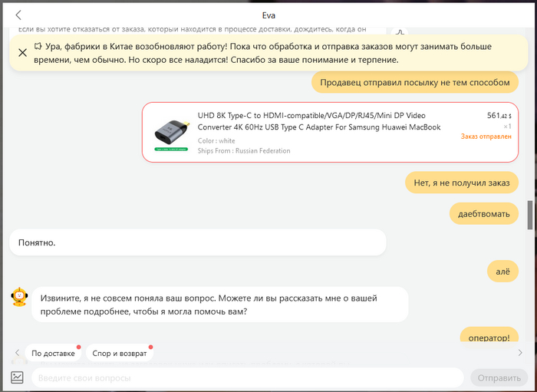Click the 'Color : white' product attribute
This screenshot has height=392, width=537.
216,140
